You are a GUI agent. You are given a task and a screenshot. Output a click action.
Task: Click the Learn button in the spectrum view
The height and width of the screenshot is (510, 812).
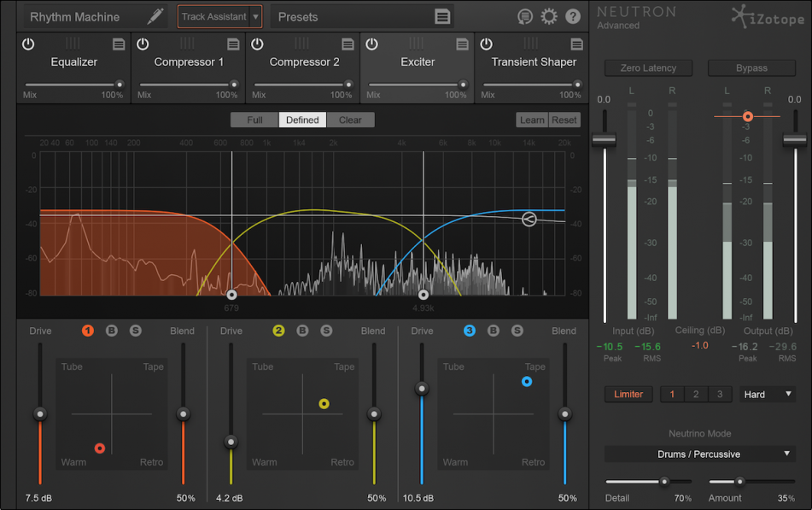click(531, 120)
